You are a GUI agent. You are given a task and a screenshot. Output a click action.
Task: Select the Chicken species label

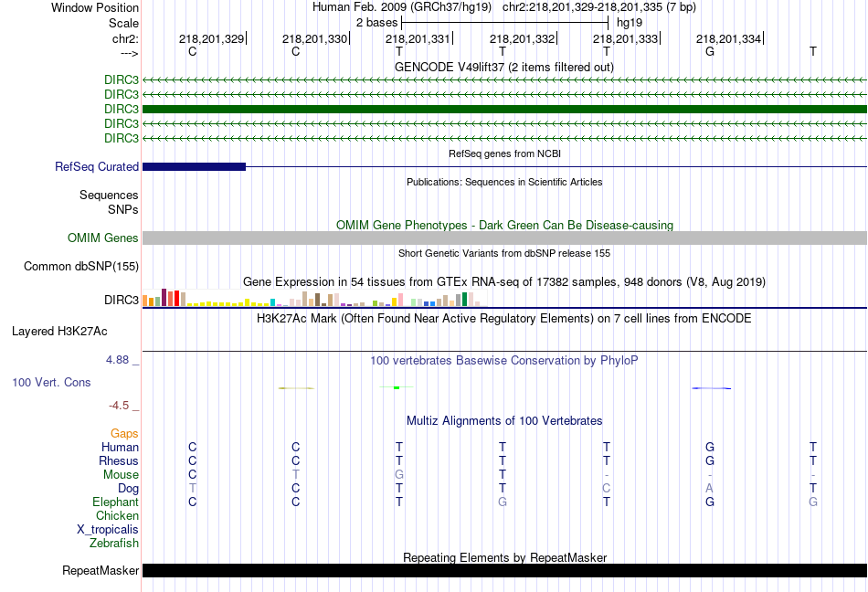click(x=117, y=515)
